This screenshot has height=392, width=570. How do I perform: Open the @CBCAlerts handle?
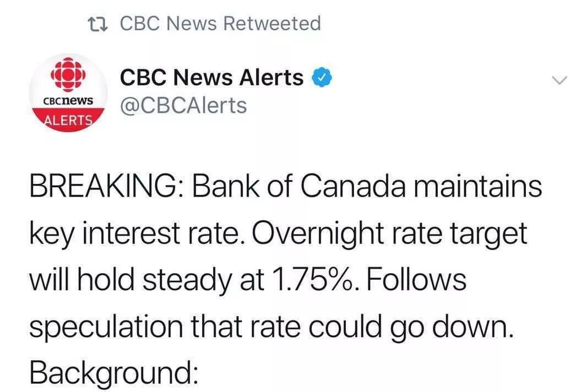pos(183,106)
